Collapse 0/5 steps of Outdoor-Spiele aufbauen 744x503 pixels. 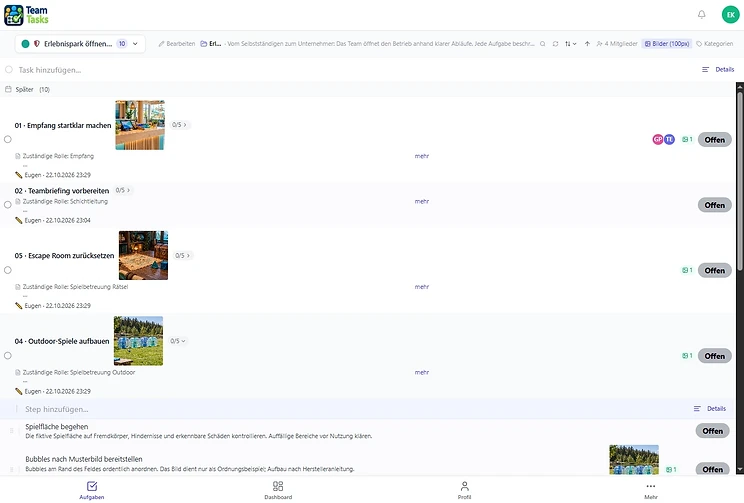pyautogui.click(x=178, y=341)
